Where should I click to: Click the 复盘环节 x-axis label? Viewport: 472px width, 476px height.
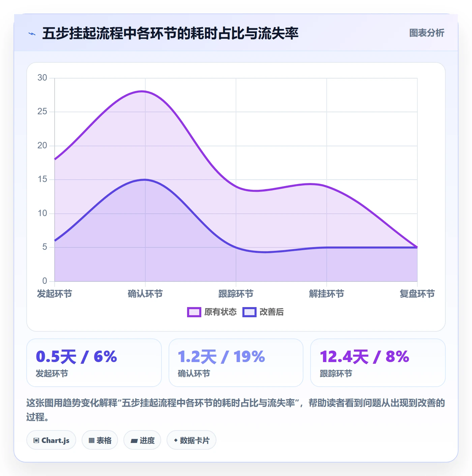pos(417,294)
